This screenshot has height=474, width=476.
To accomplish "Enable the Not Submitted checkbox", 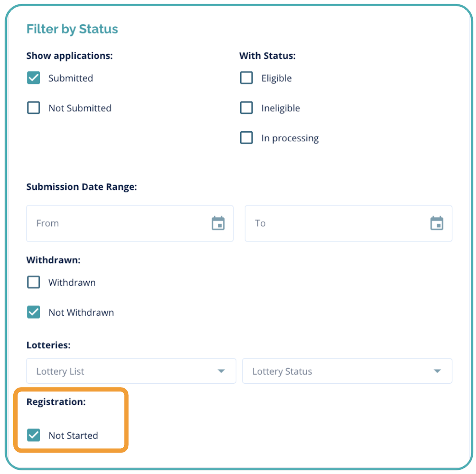I will [33, 108].
